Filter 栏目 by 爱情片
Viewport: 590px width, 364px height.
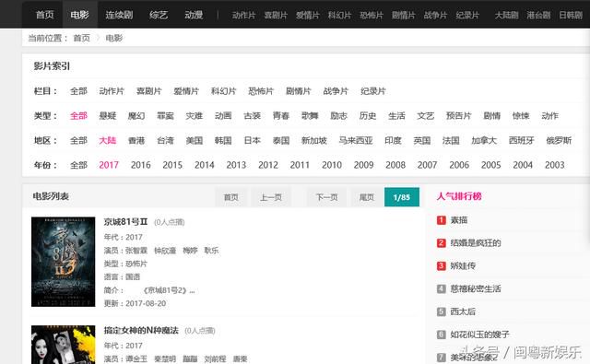pos(186,91)
